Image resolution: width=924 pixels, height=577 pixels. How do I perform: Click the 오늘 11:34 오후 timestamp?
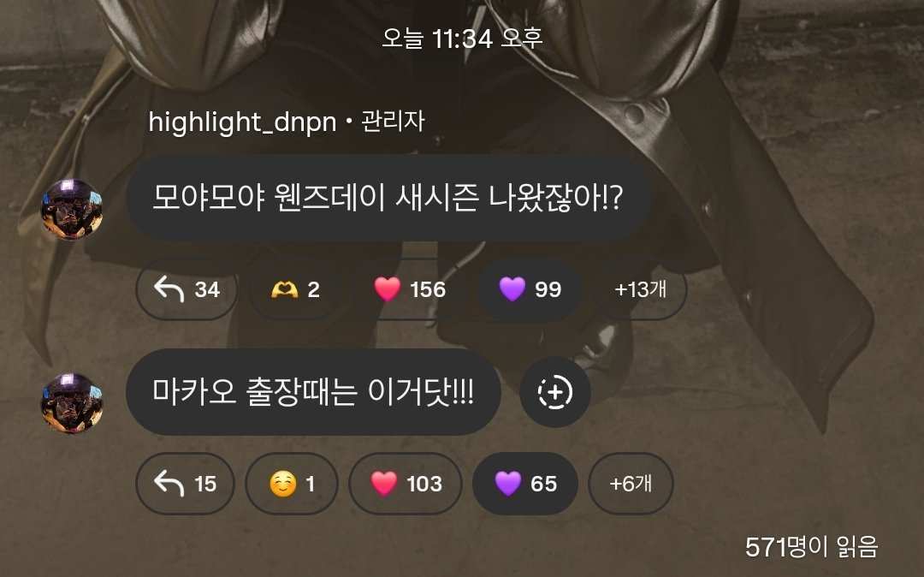point(462,39)
